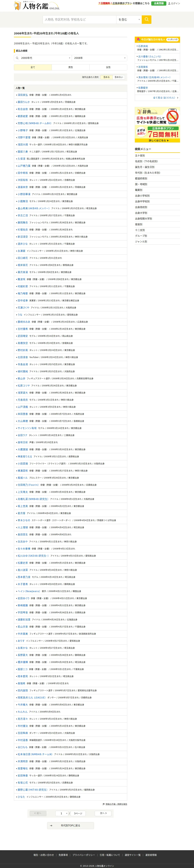Click the 年代別TOPに戻る button

71,826
